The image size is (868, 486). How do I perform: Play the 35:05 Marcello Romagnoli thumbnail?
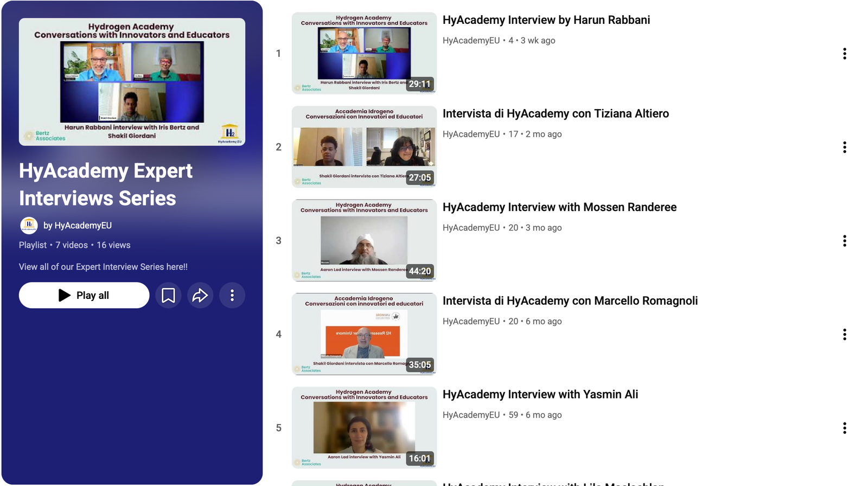pyautogui.click(x=364, y=334)
